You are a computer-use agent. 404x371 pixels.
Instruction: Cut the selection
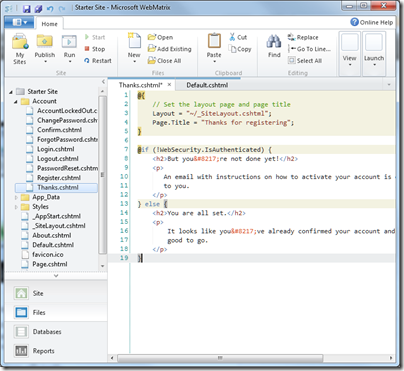coord(238,37)
